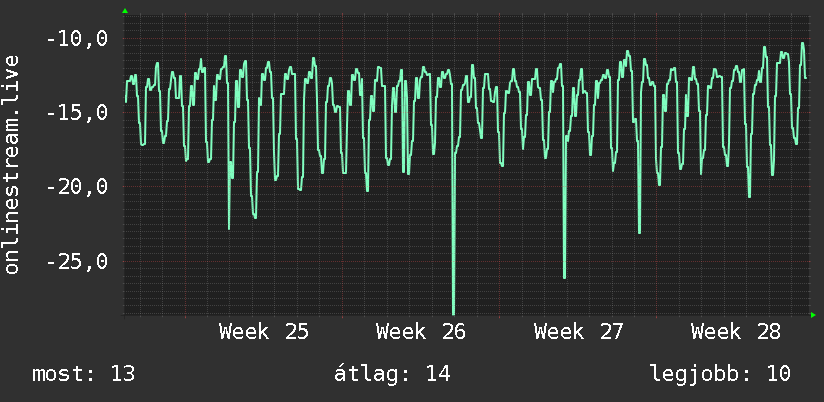Click the start of the green line at left

click(126, 101)
